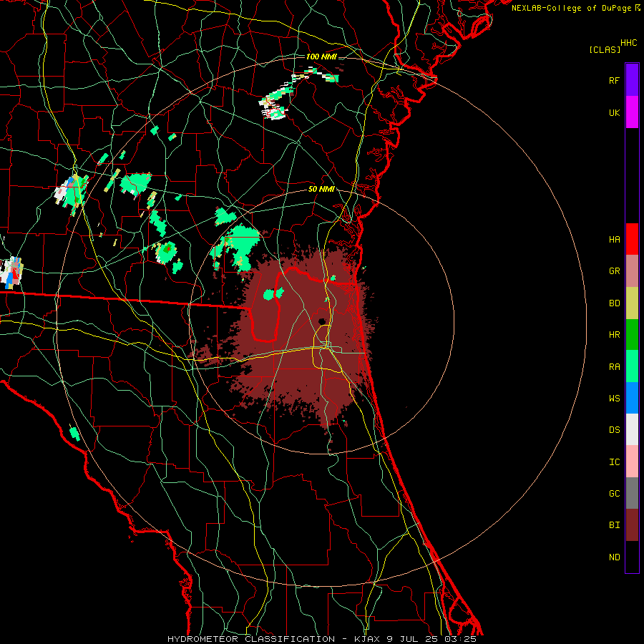Click the ND black legend swatch
This screenshot has height=644, width=644.
[x=632, y=557]
